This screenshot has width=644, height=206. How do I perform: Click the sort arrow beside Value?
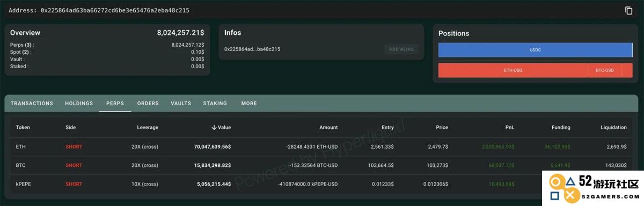point(214,128)
